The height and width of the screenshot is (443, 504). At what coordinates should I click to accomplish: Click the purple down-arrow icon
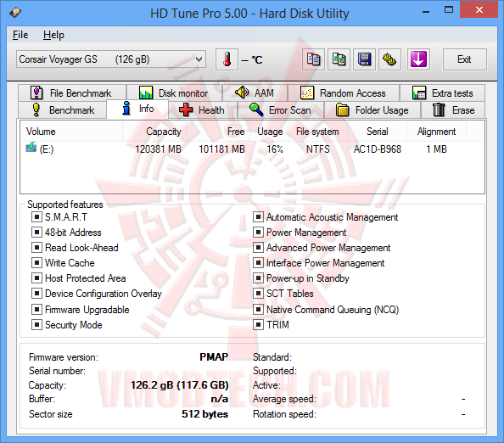(418, 59)
